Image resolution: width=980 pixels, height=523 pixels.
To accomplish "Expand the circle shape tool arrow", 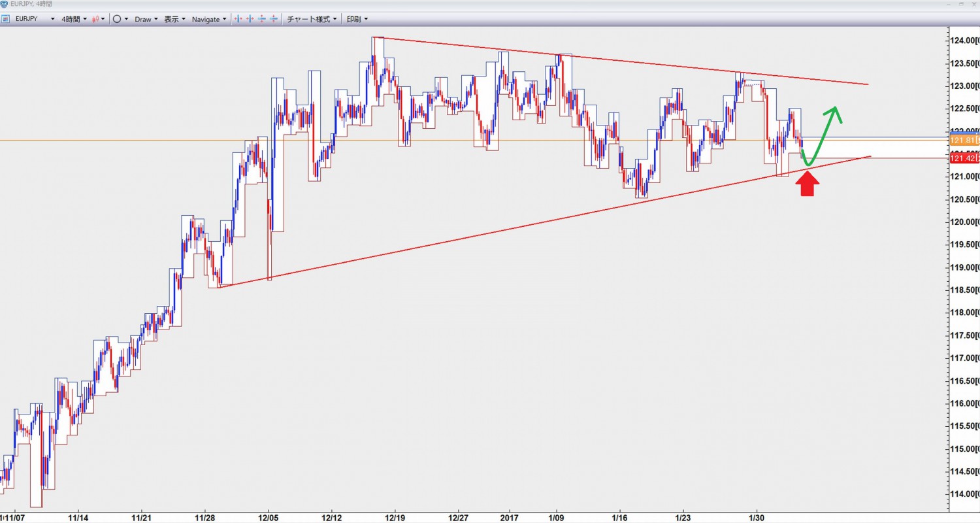I will (126, 19).
